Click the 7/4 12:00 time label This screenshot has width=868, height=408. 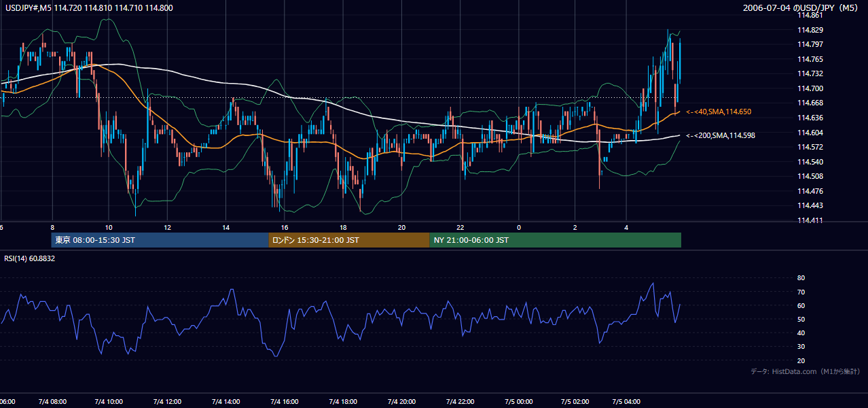166,402
